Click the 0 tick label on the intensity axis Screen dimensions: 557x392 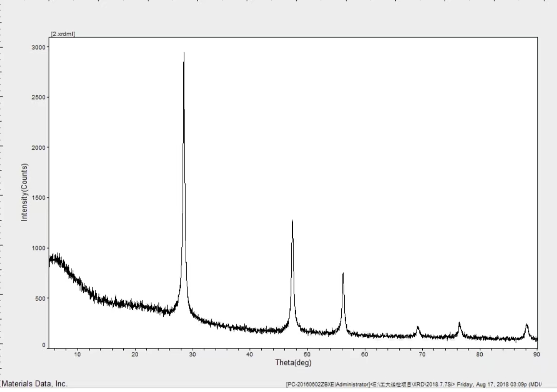pyautogui.click(x=44, y=345)
